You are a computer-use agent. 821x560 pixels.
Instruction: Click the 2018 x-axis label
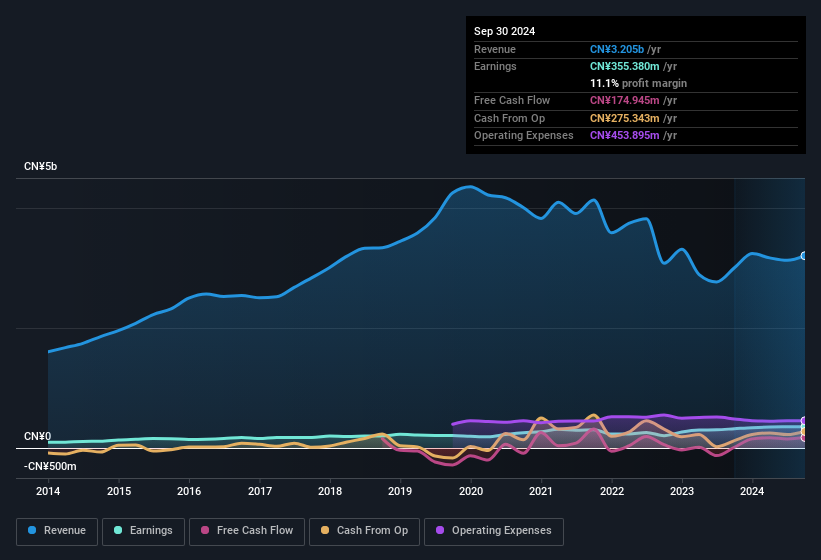(x=330, y=491)
